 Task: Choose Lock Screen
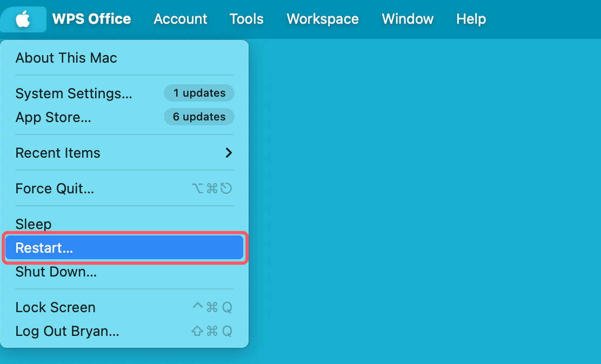coord(55,307)
